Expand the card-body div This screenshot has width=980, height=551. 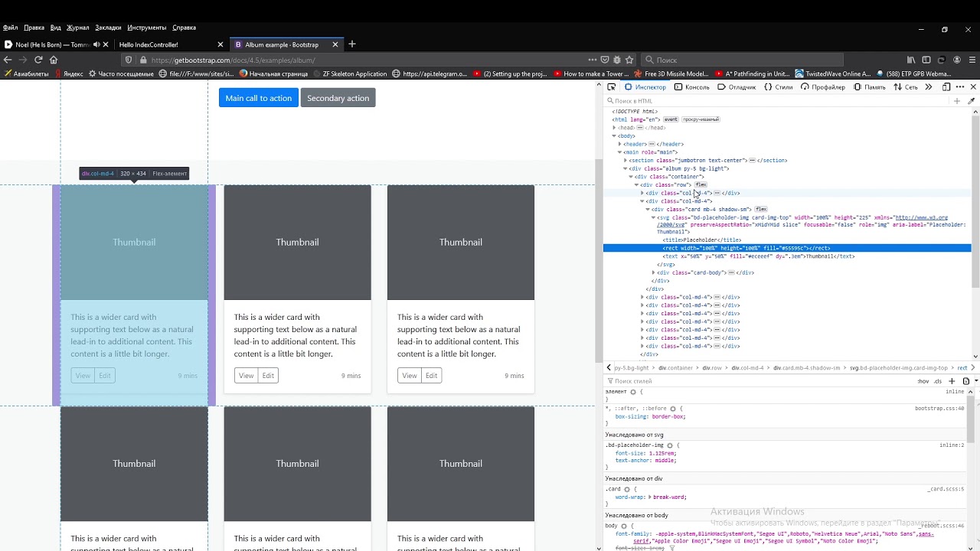click(653, 272)
